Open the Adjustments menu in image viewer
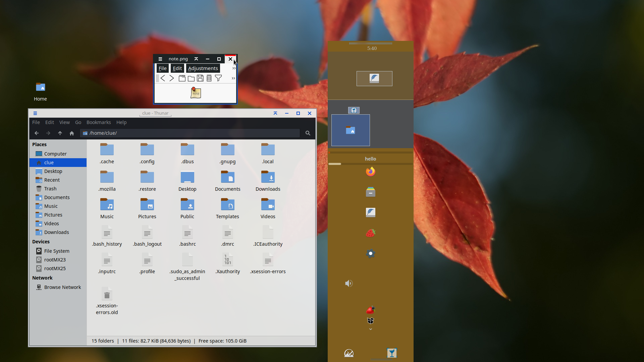 (x=203, y=68)
